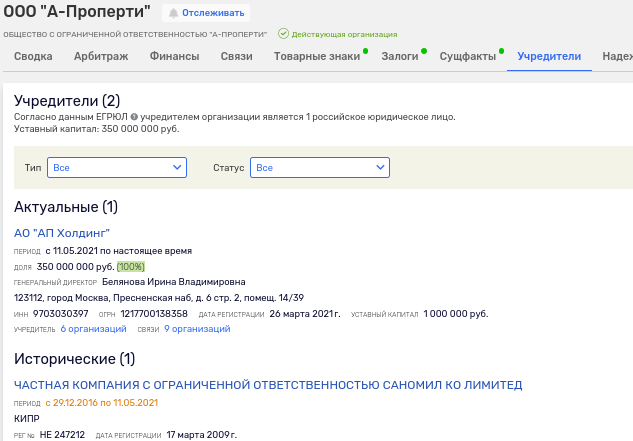Viewport: 633px width, 441px height.
Task: Click the date 17 марта 2009 г.
Action: click(201, 435)
